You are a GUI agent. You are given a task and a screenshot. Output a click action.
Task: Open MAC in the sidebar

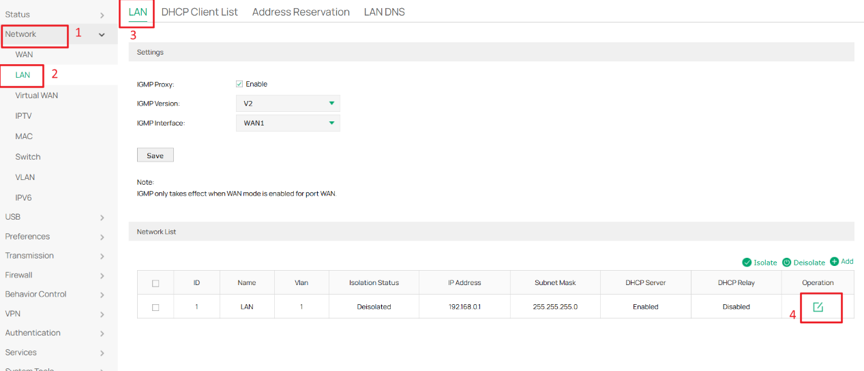(x=24, y=136)
